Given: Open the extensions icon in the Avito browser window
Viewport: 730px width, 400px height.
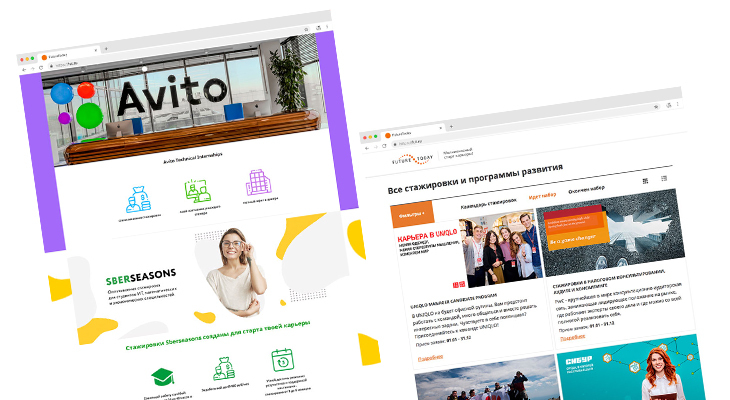Looking at the screenshot, I should [x=318, y=27].
